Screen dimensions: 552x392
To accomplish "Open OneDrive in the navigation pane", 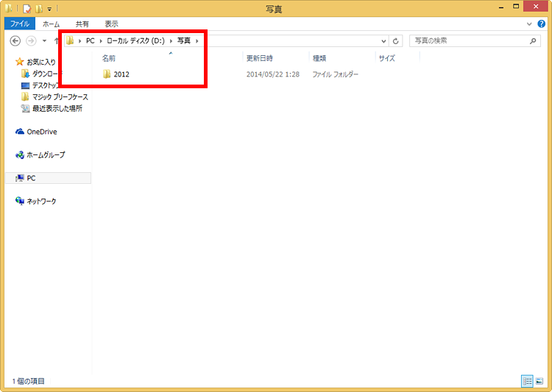I will click(x=42, y=132).
